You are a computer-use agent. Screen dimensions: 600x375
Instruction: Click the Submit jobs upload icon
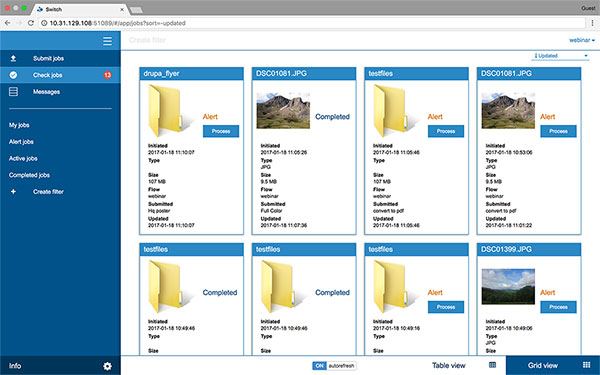[x=13, y=58]
